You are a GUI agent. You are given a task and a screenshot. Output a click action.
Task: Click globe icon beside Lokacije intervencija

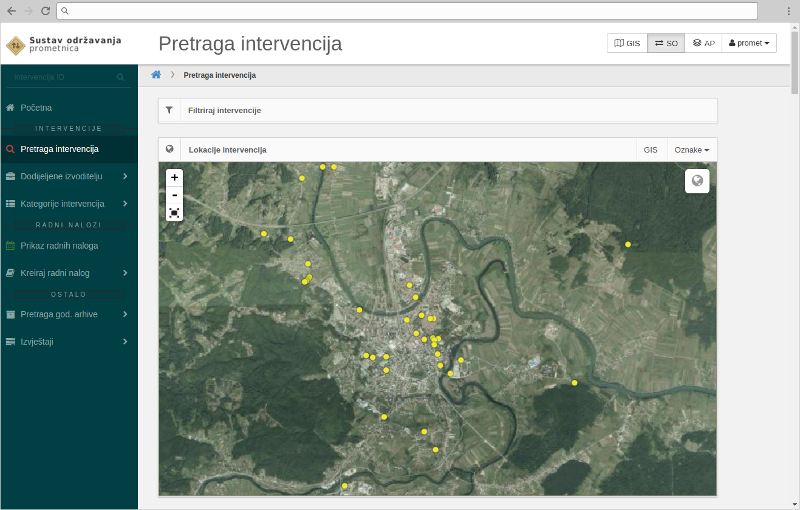pos(170,149)
